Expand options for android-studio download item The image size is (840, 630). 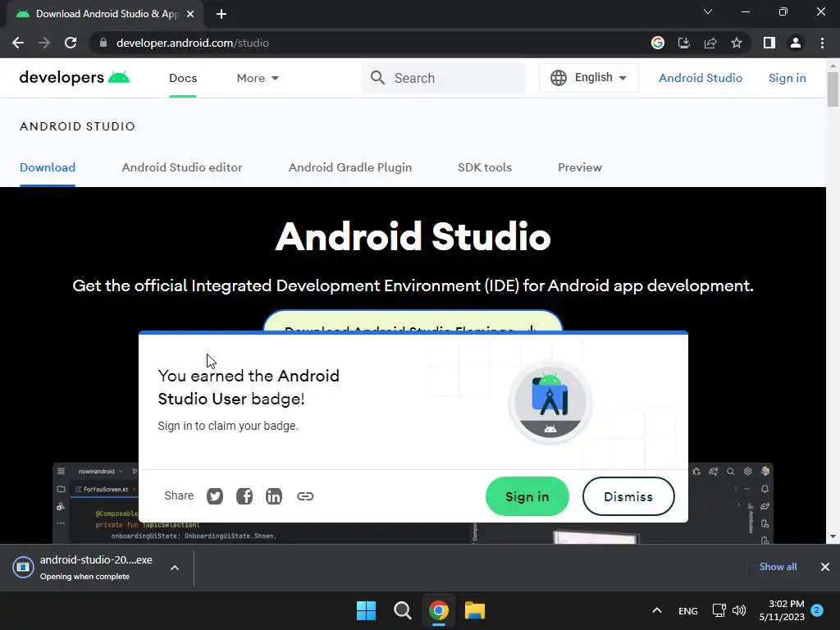click(x=175, y=568)
